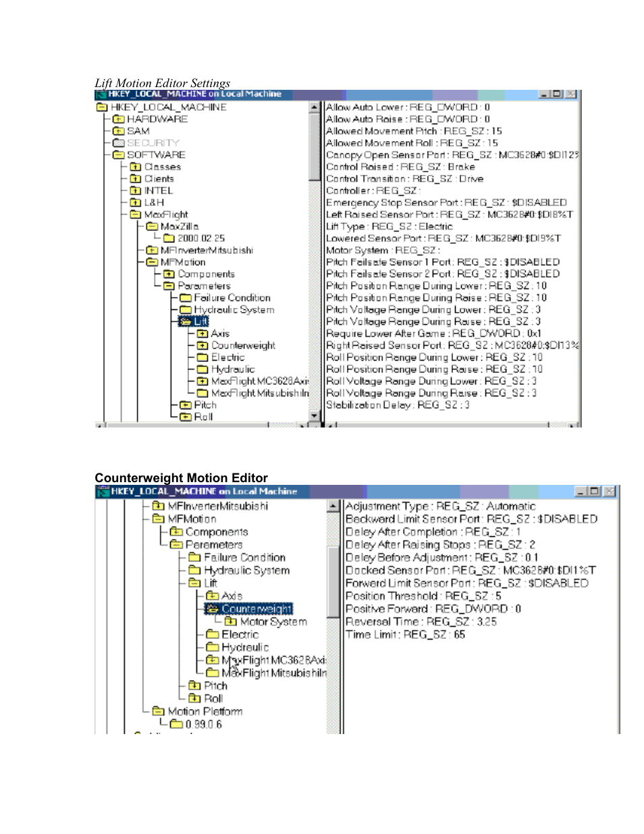Image resolution: width=644 pixels, height=834 pixels.
Task: Click down arrow of top tree scrollbar
Action: 314,416
